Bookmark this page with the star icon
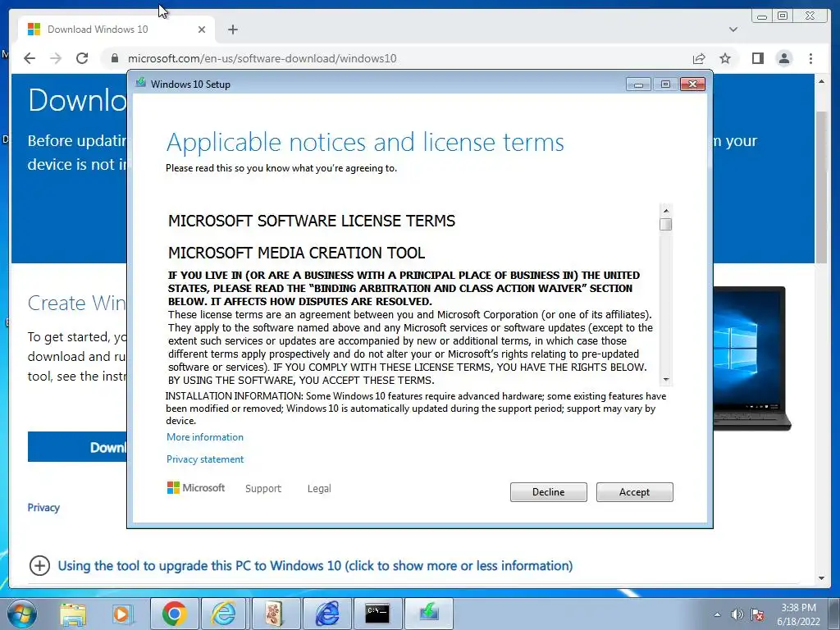The width and height of the screenshot is (840, 630). 725,58
